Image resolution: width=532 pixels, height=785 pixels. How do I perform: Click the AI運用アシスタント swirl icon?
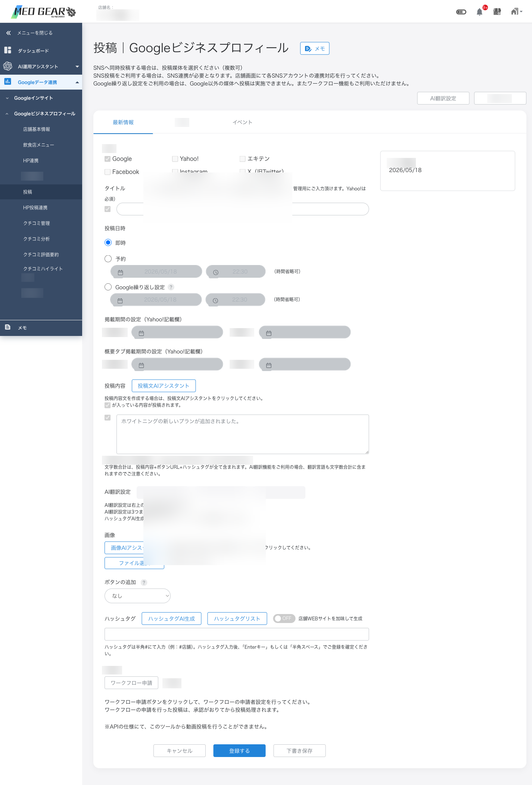tap(8, 66)
